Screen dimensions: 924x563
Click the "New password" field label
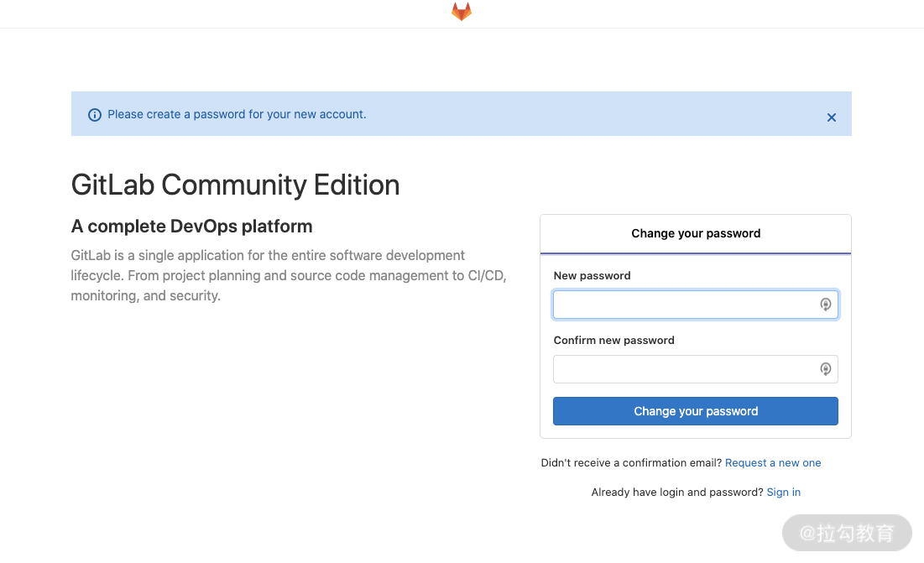point(592,275)
